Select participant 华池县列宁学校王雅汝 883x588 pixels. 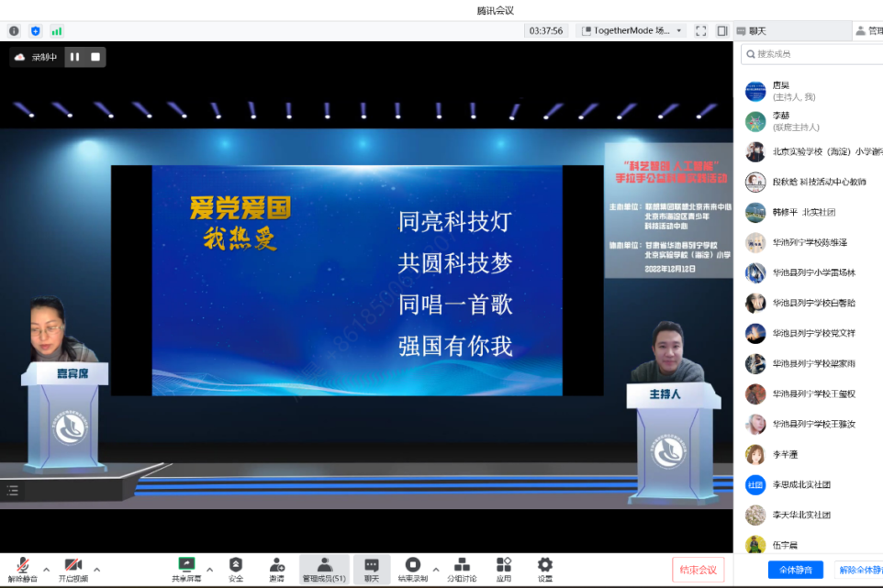pos(810,425)
